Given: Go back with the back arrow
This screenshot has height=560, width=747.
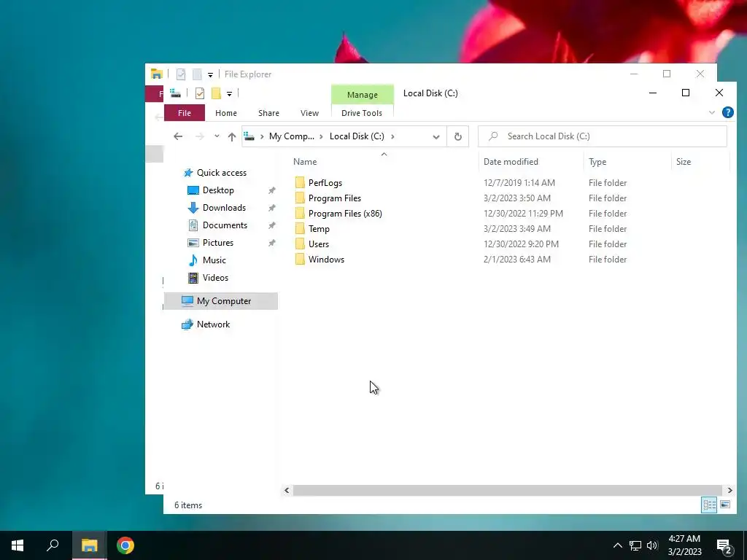Looking at the screenshot, I should [x=178, y=136].
